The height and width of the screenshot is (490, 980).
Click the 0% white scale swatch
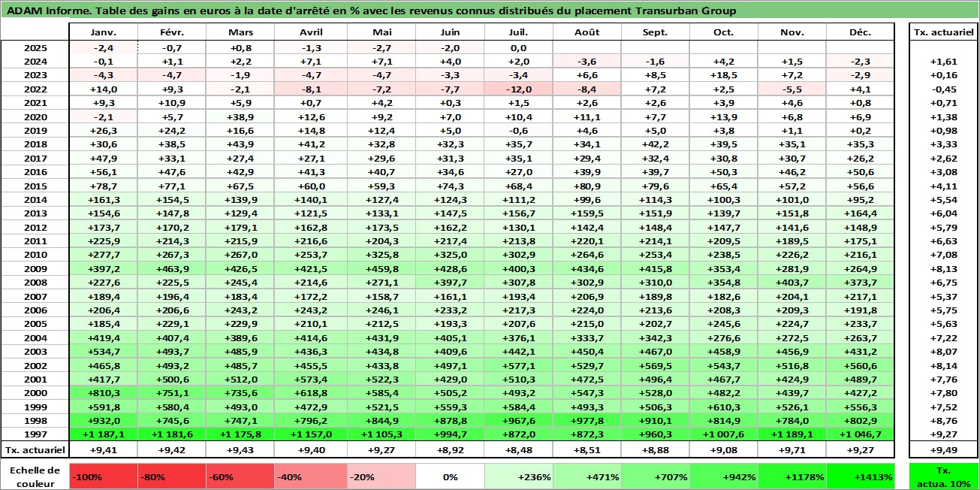click(x=450, y=476)
